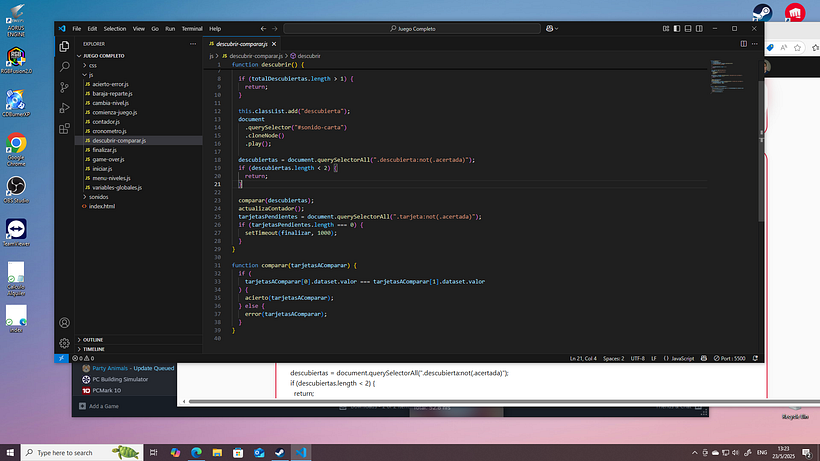This screenshot has width=820, height=461.
Task: Open the Manage gear icon
Action: coord(64,343)
